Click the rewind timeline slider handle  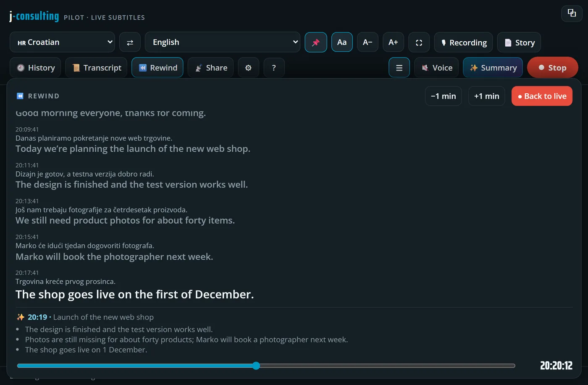tap(256, 366)
